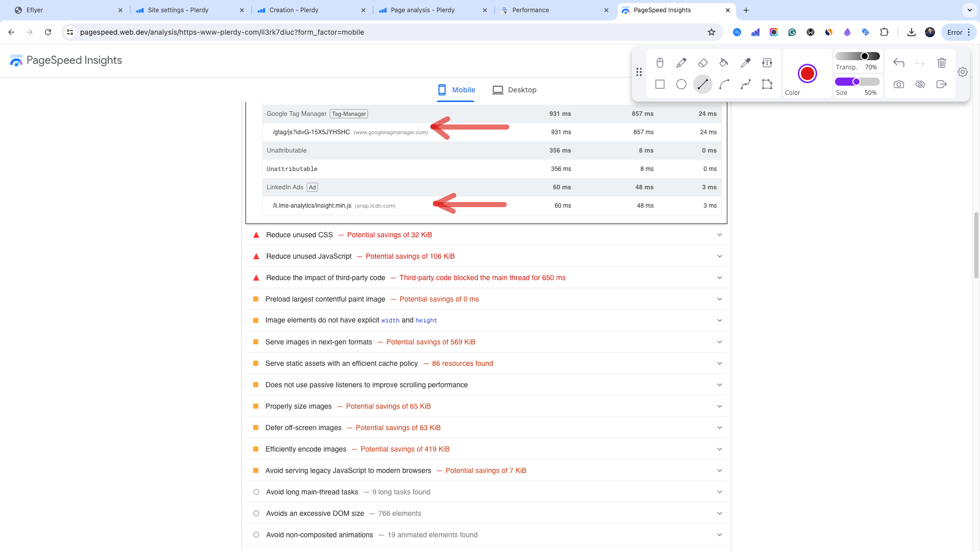Select the polygon shape tool
Viewport: 980px width, 551px height.
pyautogui.click(x=767, y=84)
